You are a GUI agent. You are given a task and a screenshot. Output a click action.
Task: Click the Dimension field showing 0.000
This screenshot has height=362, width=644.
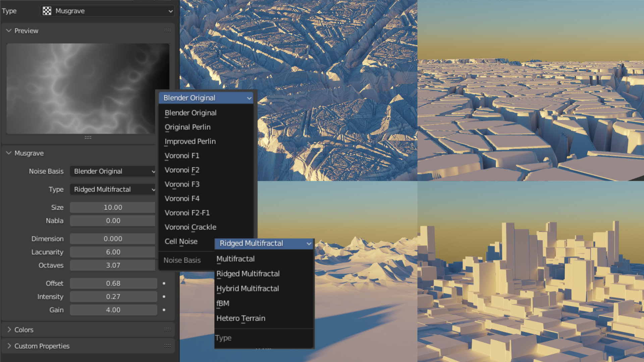tap(113, 239)
